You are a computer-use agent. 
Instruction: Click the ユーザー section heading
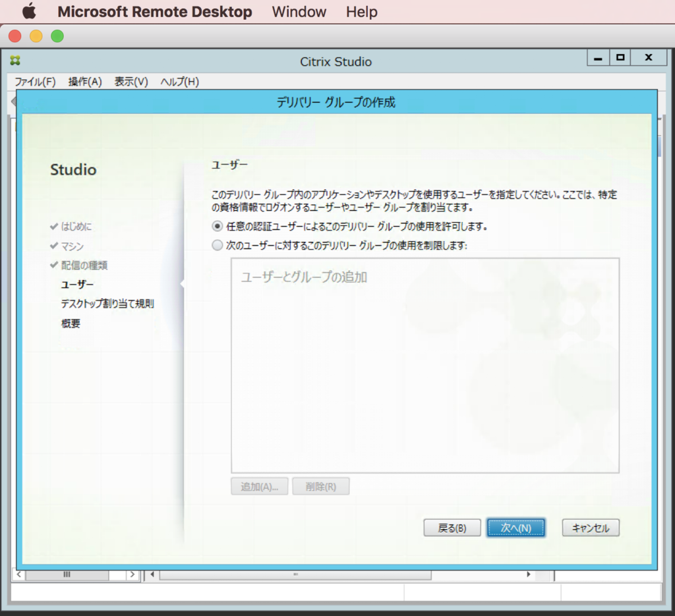(x=229, y=165)
